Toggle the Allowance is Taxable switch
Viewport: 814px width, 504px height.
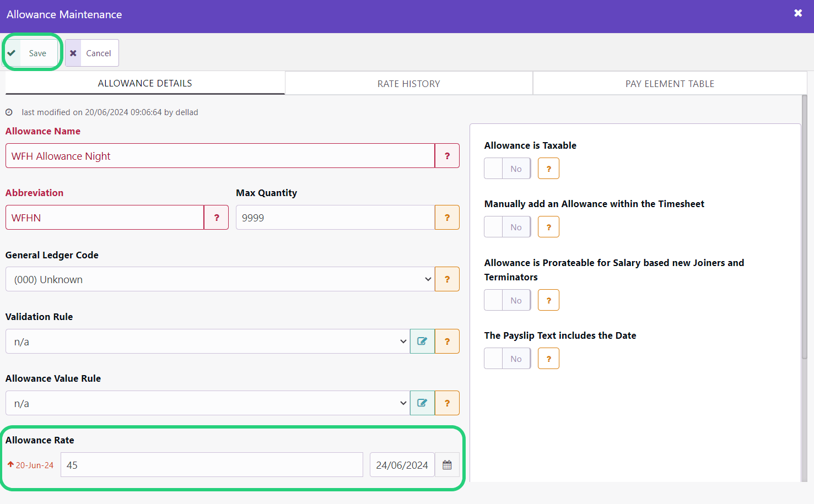(x=508, y=169)
